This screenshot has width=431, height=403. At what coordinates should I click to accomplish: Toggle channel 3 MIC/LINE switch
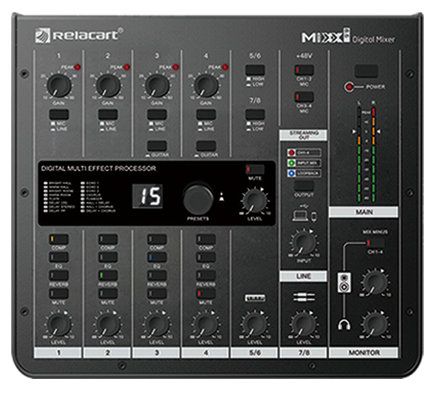click(157, 115)
